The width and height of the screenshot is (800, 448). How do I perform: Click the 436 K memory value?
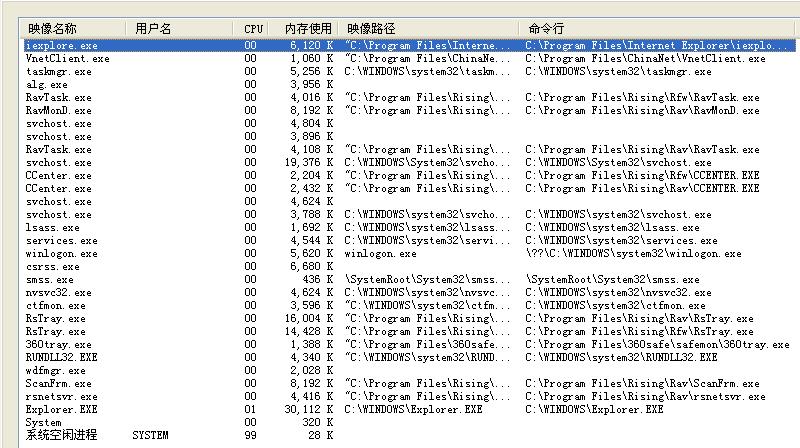pyautogui.click(x=318, y=280)
